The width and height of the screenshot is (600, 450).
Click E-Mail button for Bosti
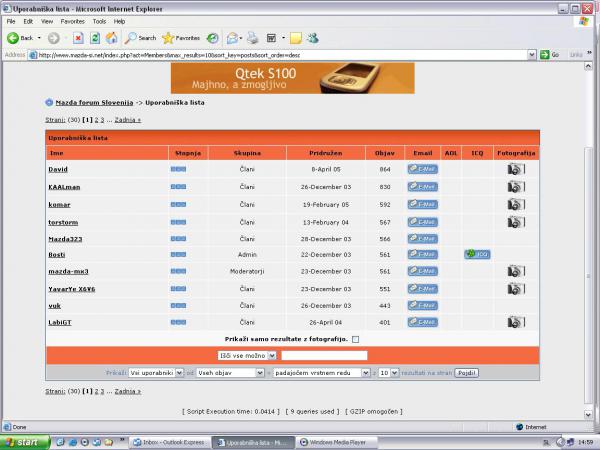(x=422, y=254)
